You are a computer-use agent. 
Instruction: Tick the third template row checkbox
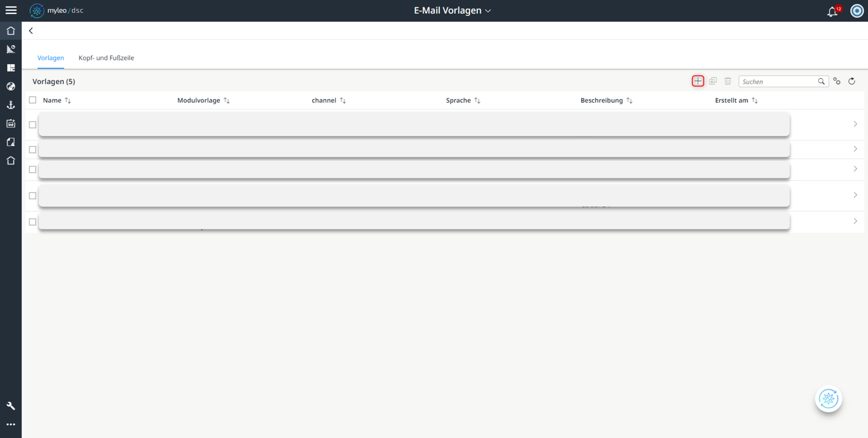click(x=33, y=170)
